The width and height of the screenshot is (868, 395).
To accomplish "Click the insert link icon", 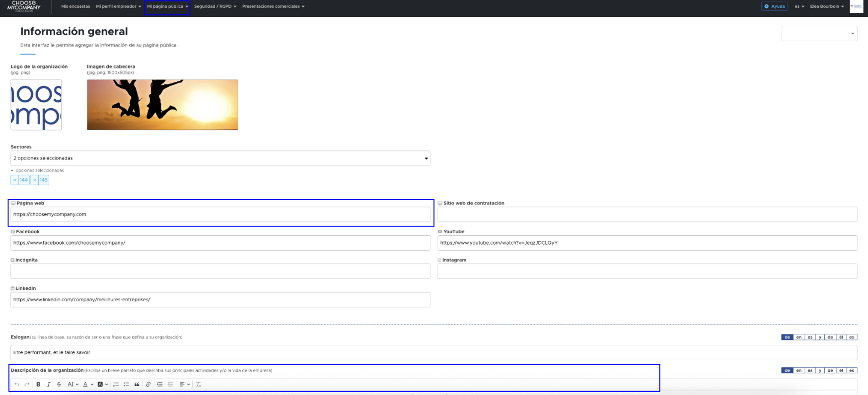I will pos(148,385).
